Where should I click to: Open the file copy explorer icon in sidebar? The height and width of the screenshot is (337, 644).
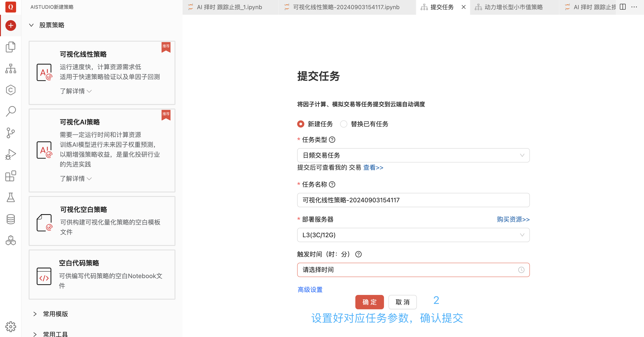pyautogui.click(x=11, y=47)
